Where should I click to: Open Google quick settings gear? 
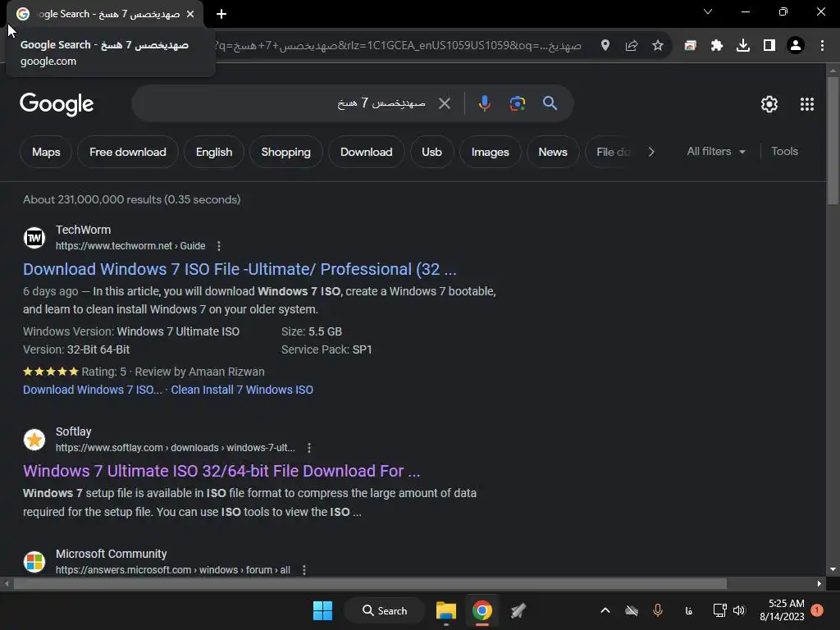tap(769, 104)
